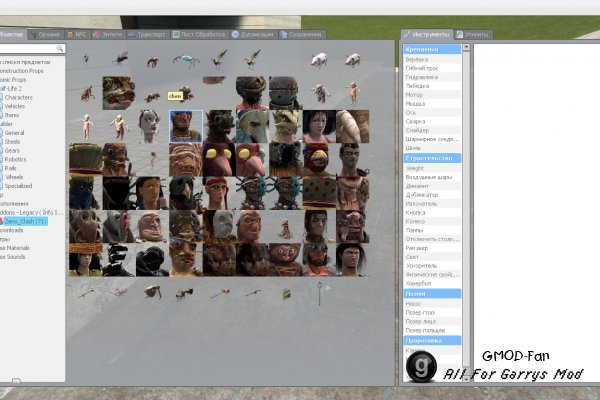The width and height of the screenshot is (600, 400).
Task: Select the Слайдер tool
Action: coord(432,130)
